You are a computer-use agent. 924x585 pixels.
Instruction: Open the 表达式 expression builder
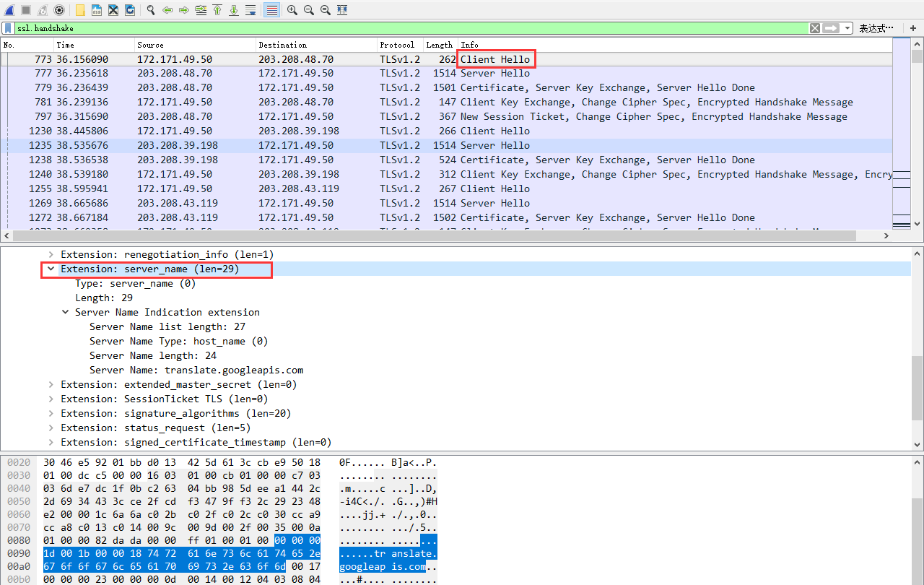point(878,28)
